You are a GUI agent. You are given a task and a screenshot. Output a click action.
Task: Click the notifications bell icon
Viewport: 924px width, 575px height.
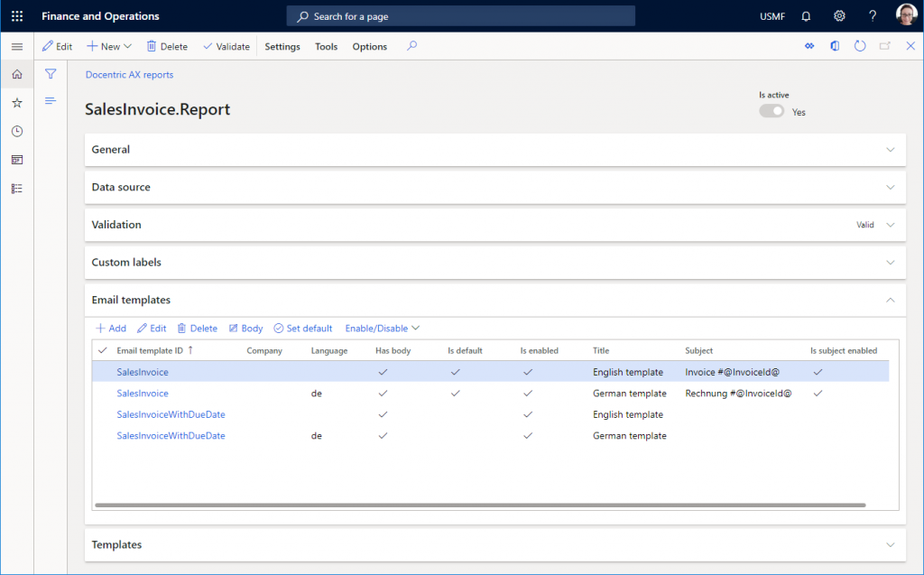click(x=805, y=15)
